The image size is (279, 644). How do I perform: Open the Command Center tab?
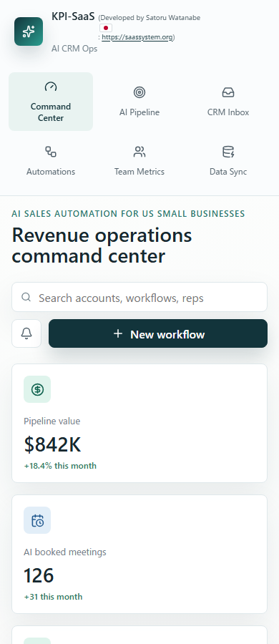[x=51, y=102]
